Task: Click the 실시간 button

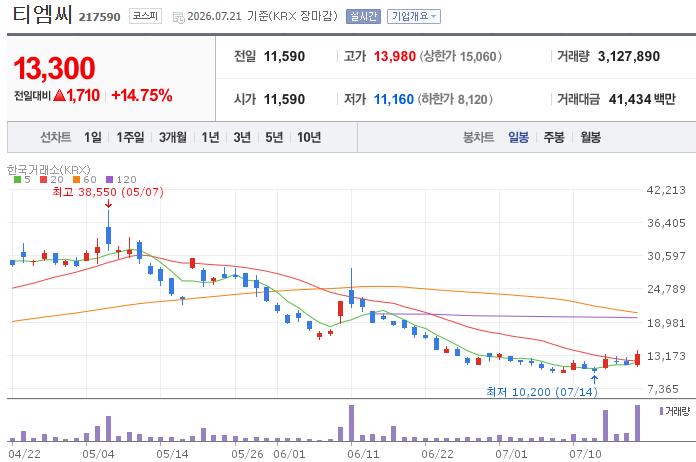Action: click(363, 16)
